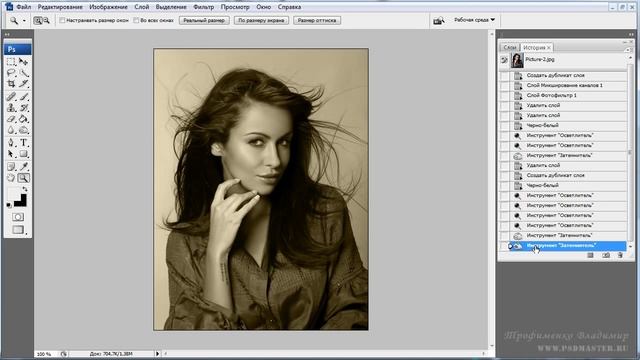Screen dimensions: 640x360
Task: Select the Dodge/Burn tool in toolbox
Action: [x=24, y=130]
